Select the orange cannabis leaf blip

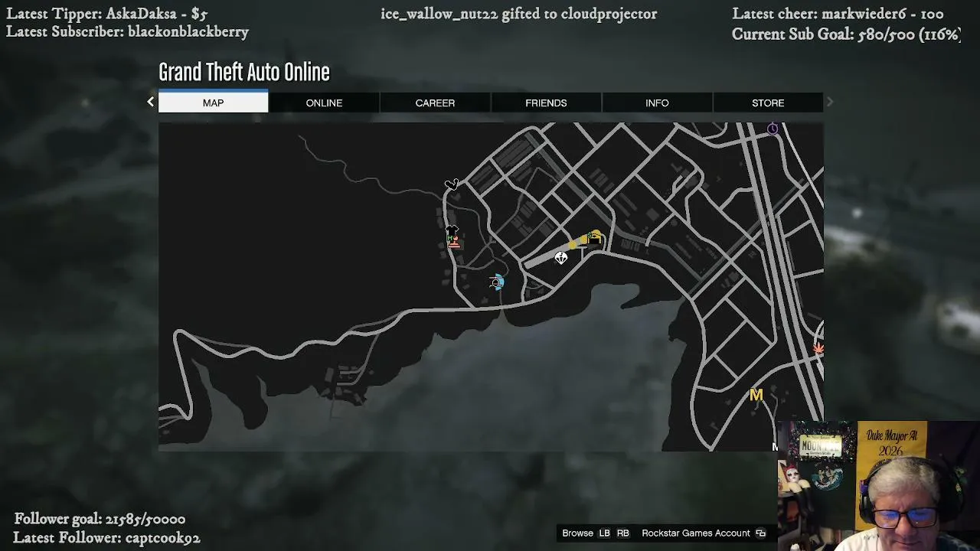click(818, 348)
